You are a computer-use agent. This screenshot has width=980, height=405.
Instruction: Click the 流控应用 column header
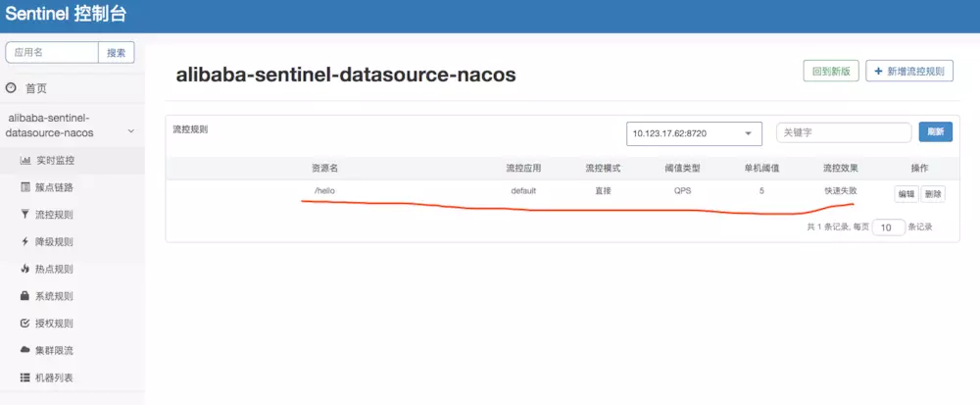pos(523,168)
